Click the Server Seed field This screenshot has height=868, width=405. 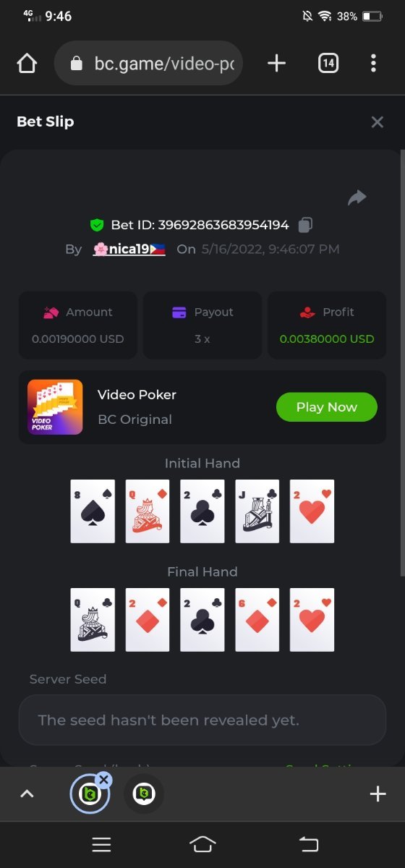coord(202,720)
